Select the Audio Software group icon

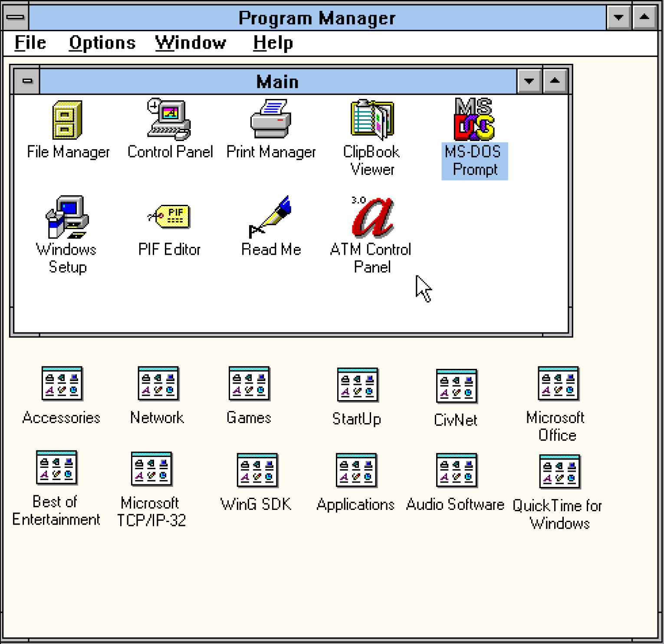[457, 470]
